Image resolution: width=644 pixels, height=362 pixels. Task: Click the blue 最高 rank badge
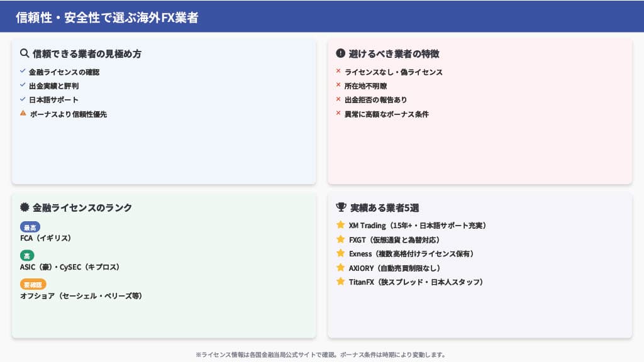click(30, 228)
